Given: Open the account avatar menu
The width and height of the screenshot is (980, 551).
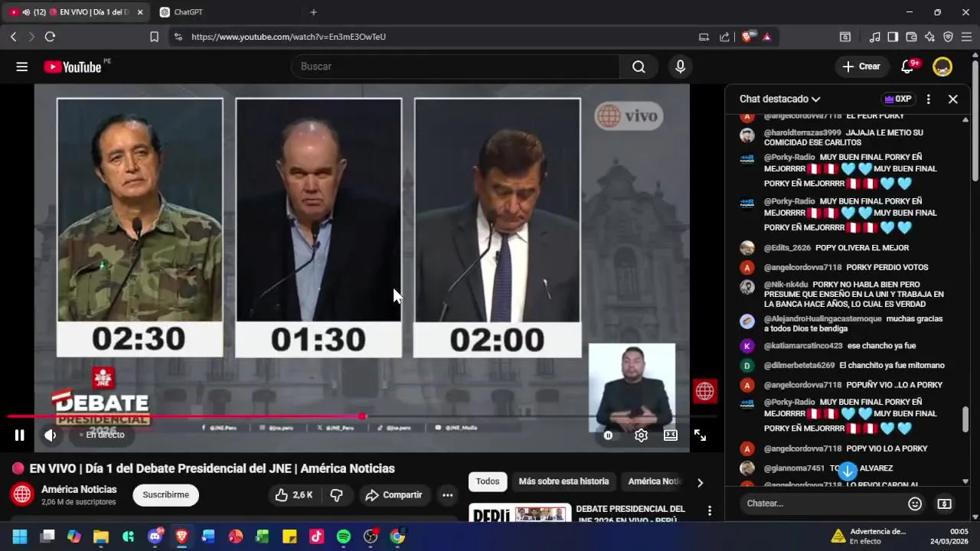Looking at the screenshot, I should (942, 67).
